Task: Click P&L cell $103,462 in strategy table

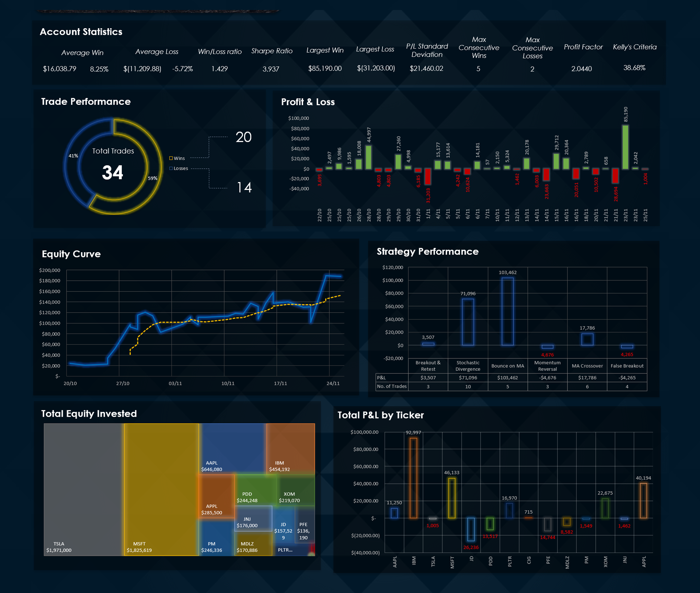Action: pos(507,378)
